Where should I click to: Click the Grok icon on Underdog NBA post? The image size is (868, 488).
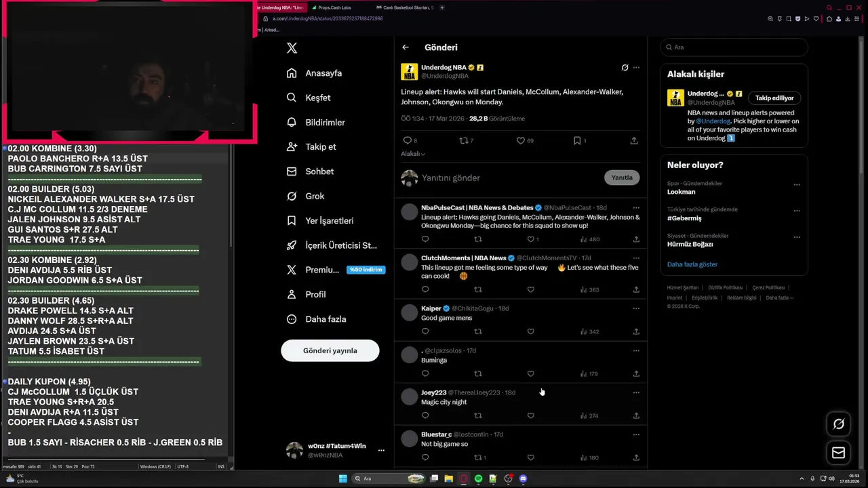pyautogui.click(x=625, y=68)
